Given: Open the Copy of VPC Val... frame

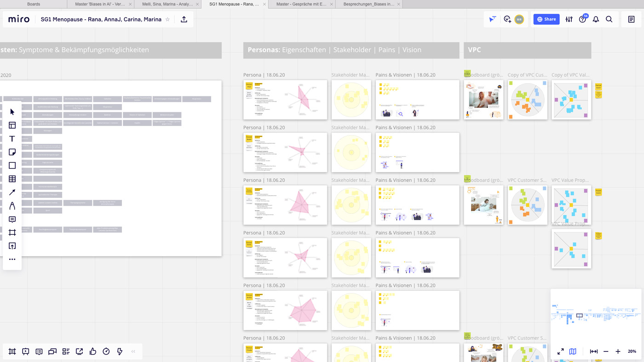Looking at the screenshot, I should pyautogui.click(x=571, y=100).
